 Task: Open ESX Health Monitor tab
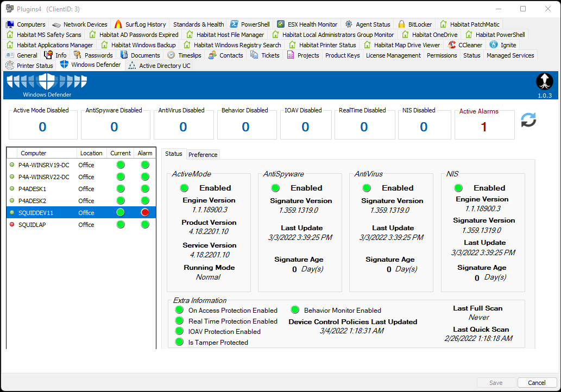tap(307, 24)
